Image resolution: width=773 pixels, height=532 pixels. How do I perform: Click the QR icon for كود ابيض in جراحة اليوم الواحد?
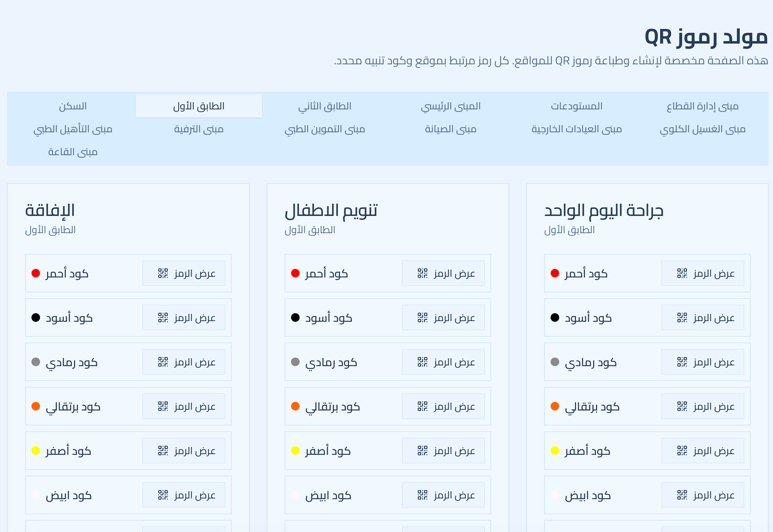(682, 494)
